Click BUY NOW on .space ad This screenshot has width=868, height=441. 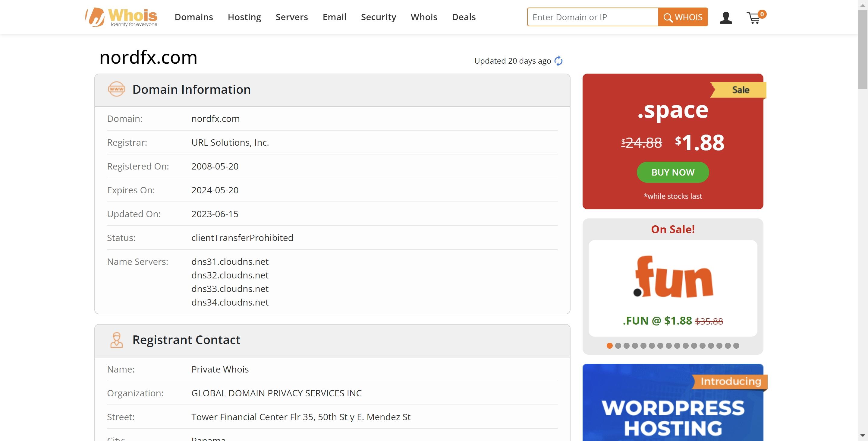(x=673, y=172)
